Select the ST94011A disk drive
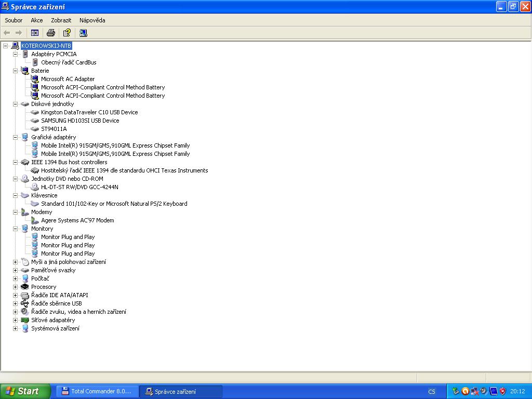Image resolution: width=532 pixels, height=399 pixels. coord(54,129)
